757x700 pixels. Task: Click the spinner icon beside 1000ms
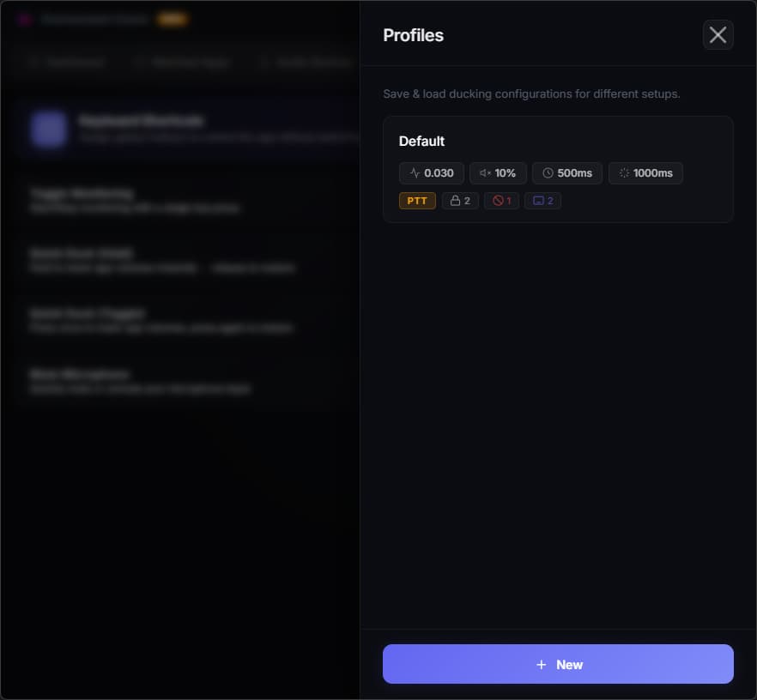(x=624, y=173)
